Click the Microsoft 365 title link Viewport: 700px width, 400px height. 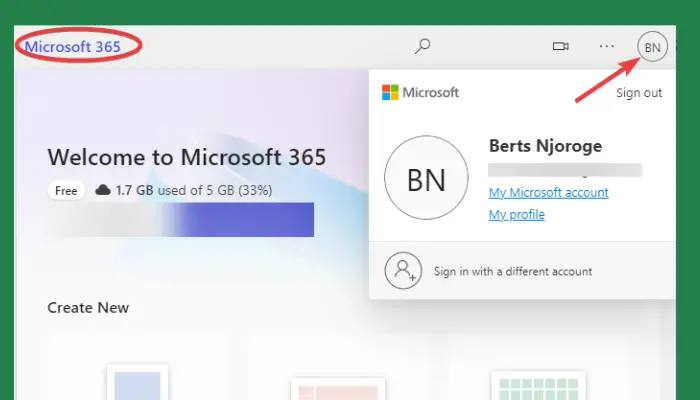pyautogui.click(x=73, y=46)
